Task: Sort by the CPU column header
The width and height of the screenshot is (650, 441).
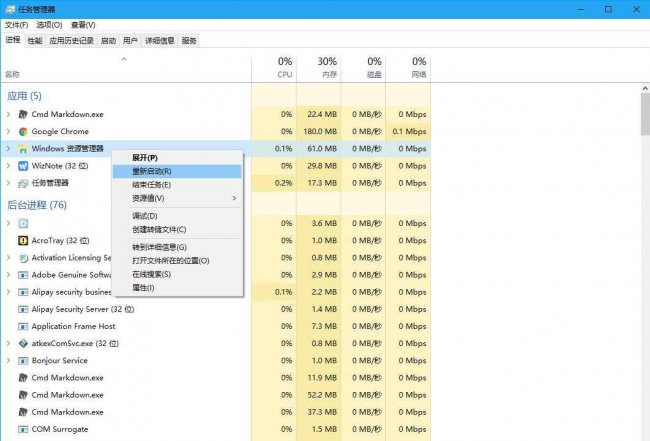Action: click(x=274, y=68)
